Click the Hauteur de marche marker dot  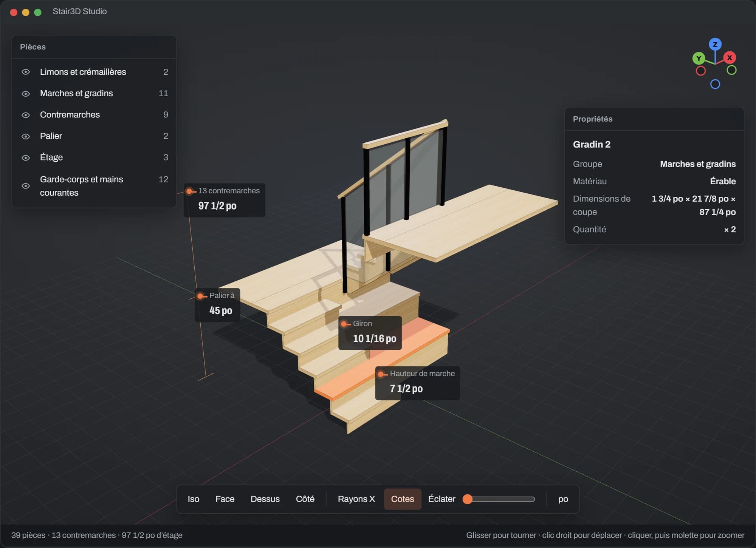point(381,374)
